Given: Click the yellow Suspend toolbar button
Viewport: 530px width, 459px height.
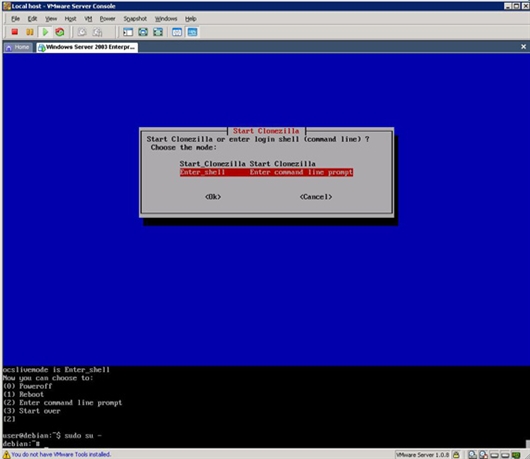Looking at the screenshot, I should click(x=30, y=32).
